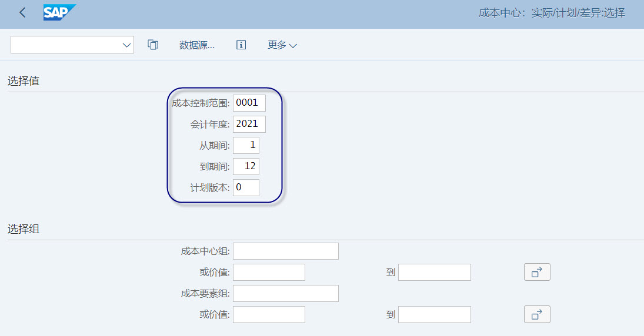Click the 到 field for cost element values
The width and height of the screenshot is (644, 336).
pyautogui.click(x=435, y=315)
